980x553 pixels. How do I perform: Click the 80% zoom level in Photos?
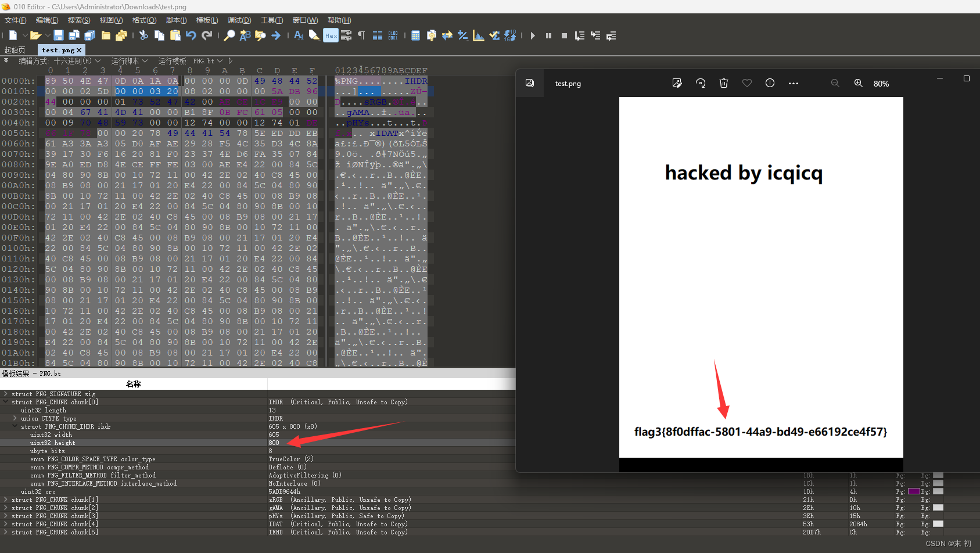(881, 84)
